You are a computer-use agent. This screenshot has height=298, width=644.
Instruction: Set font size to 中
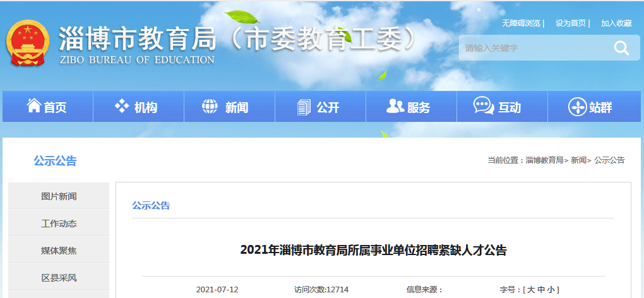pyautogui.click(x=540, y=289)
